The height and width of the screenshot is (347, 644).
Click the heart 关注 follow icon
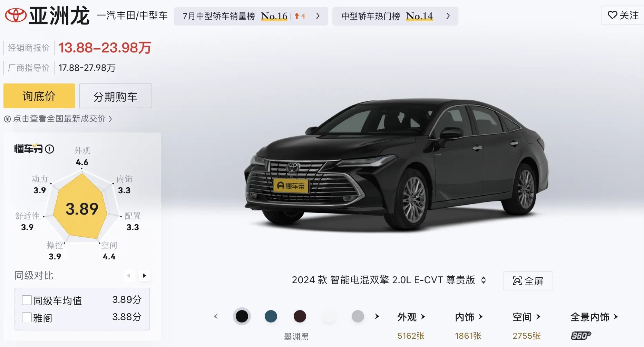tap(612, 15)
